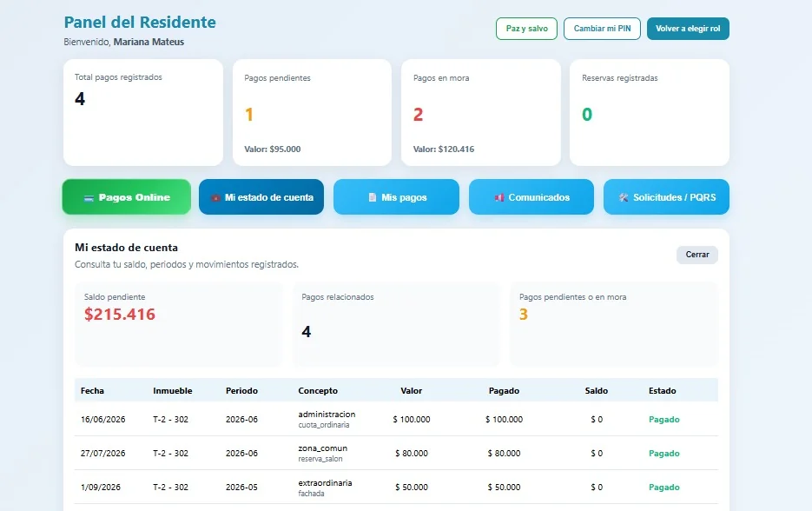Click the credit card icon on Pagos Online
Viewport: 812px width, 511px height.
click(x=89, y=197)
